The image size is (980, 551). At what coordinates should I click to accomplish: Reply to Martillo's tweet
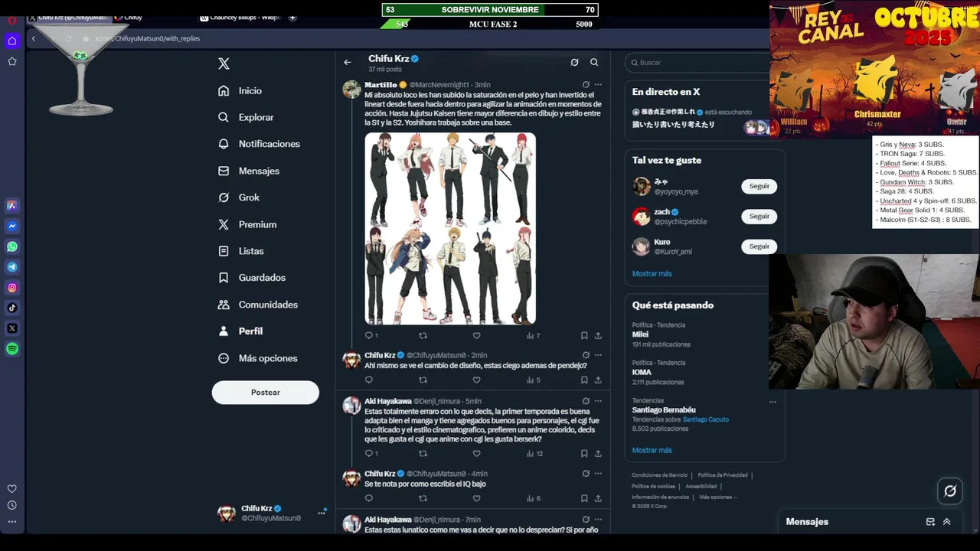pos(369,335)
